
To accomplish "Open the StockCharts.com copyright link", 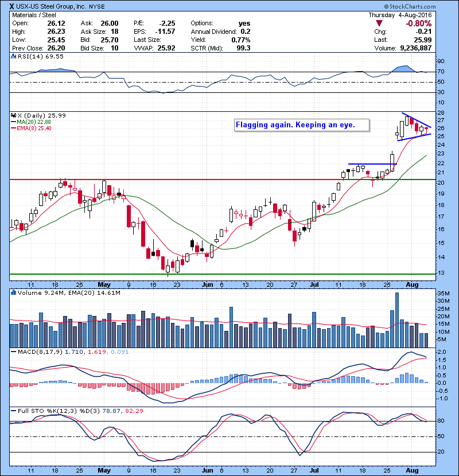I will coord(410,6).
